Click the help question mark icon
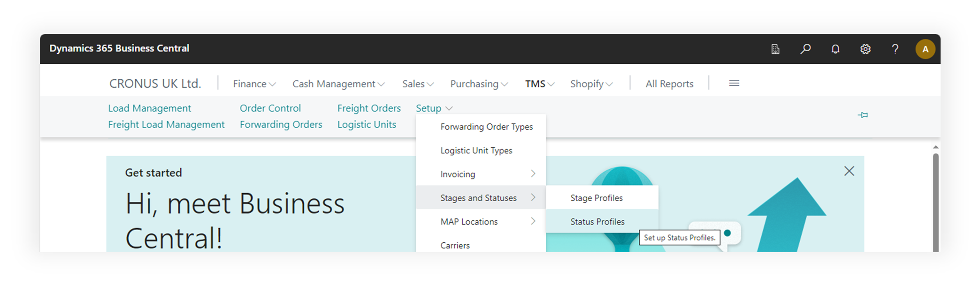980x285 pixels. tap(895, 49)
